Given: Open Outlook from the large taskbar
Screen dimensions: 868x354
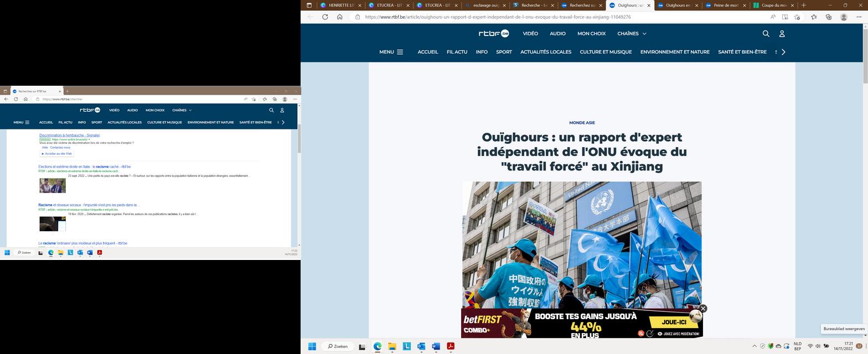Looking at the screenshot, I should [x=421, y=346].
